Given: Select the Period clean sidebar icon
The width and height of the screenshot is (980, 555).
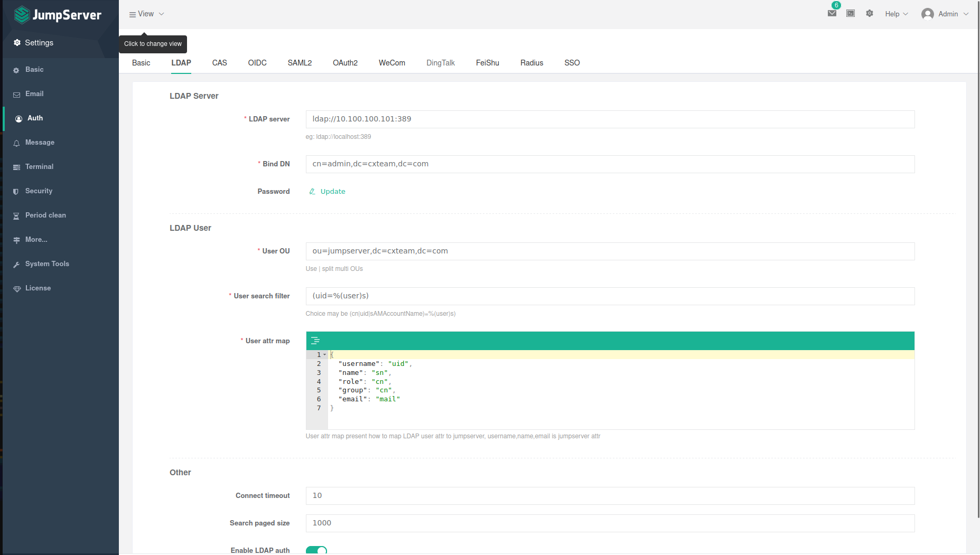Looking at the screenshot, I should pyautogui.click(x=17, y=215).
